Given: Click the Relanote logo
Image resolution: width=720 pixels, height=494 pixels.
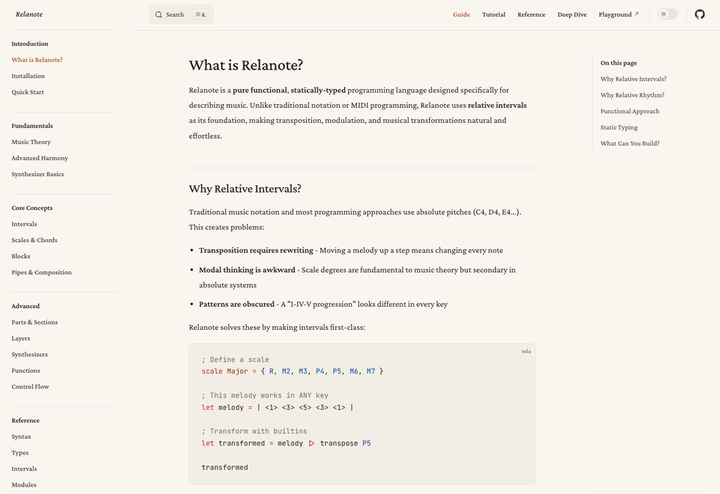Looking at the screenshot, I should click(28, 14).
